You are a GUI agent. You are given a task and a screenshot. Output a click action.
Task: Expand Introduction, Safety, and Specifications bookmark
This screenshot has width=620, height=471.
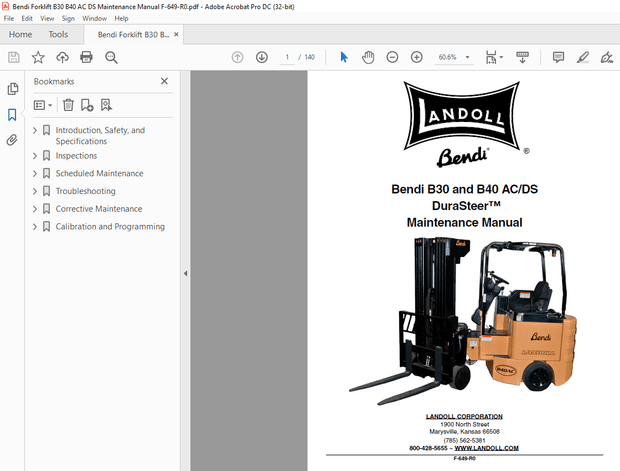pyautogui.click(x=35, y=130)
